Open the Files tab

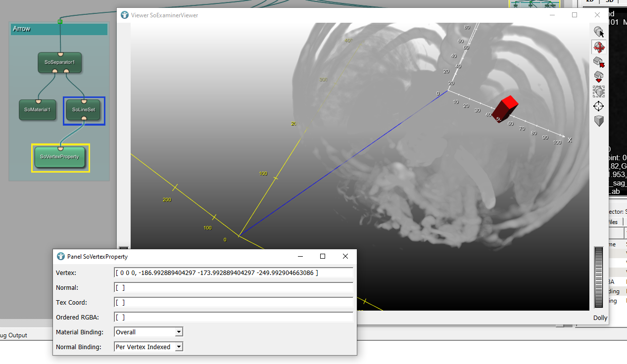pos(613,222)
